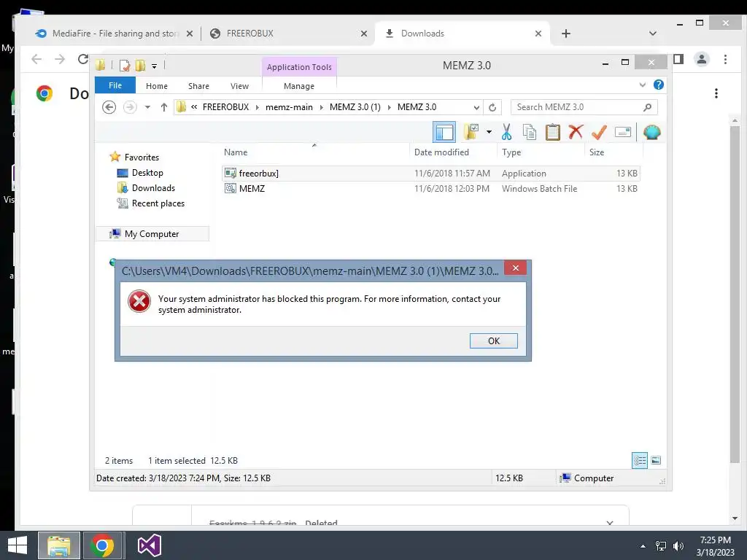Switch to the Home ribbon tab

pyautogui.click(x=156, y=86)
